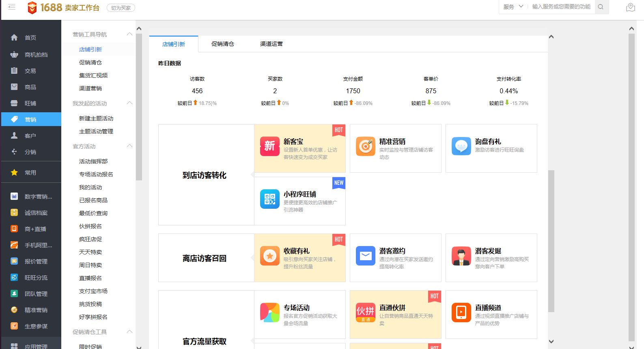Click the 离店访客召回 category heading
The image size is (644, 349).
[x=205, y=258]
